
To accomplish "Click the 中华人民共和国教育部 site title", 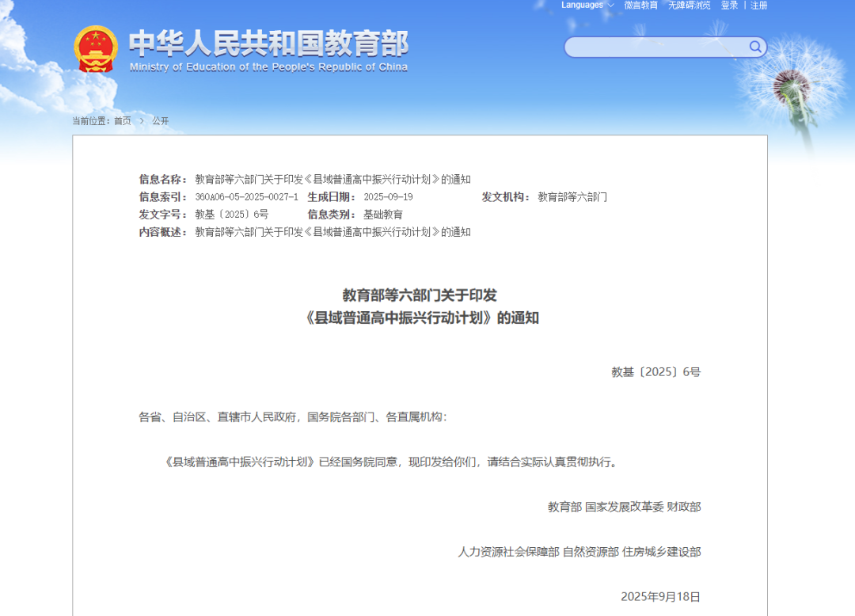I will pyautogui.click(x=268, y=43).
